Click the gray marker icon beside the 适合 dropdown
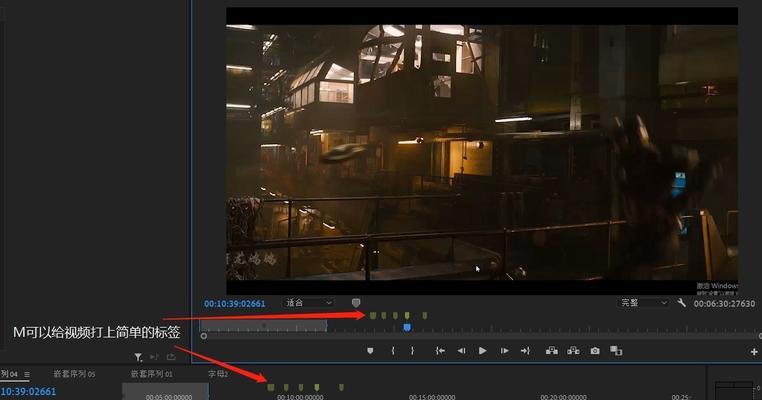Image resolution: width=762 pixels, height=400 pixels. [x=356, y=303]
